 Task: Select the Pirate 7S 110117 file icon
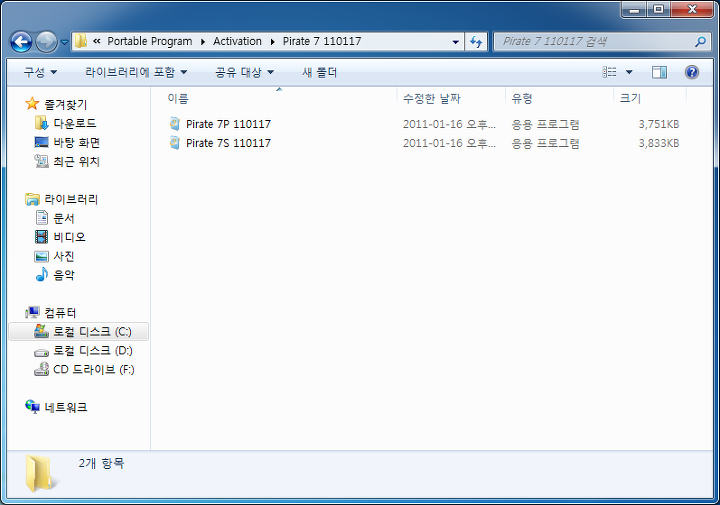click(174, 143)
